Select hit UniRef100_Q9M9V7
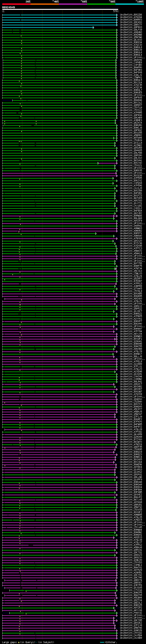This screenshot has height=644, width=146. tap(131, 105)
